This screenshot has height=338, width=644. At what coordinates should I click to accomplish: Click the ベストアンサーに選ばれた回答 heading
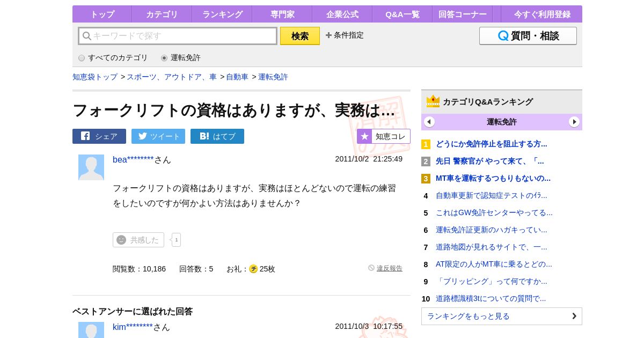click(x=133, y=311)
